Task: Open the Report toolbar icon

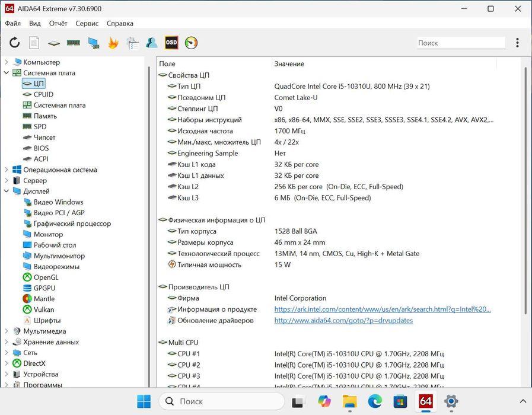Action: point(34,43)
